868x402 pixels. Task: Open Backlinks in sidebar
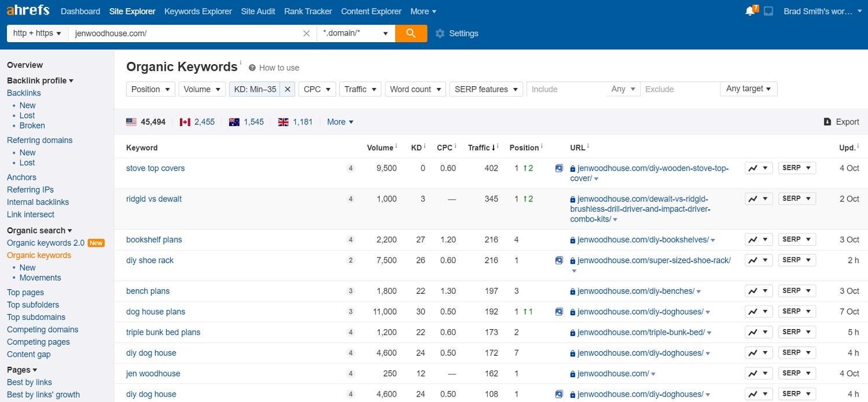24,93
